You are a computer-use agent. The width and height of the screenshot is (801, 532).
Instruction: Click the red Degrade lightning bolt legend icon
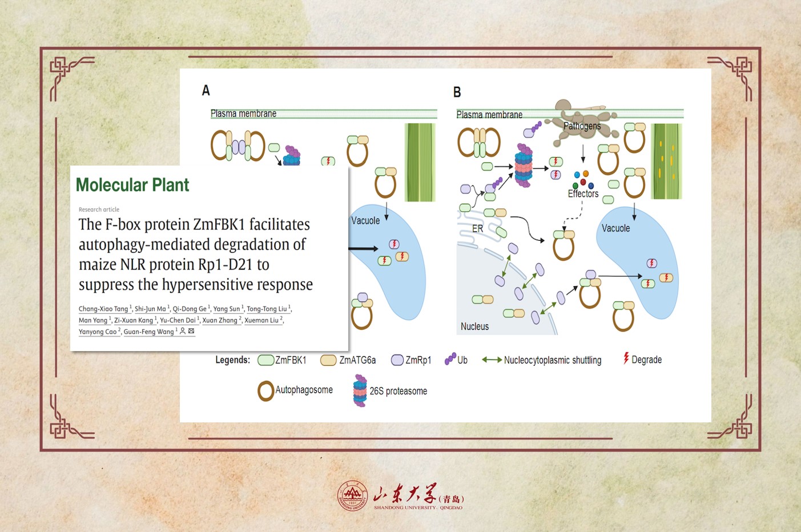[626, 358]
